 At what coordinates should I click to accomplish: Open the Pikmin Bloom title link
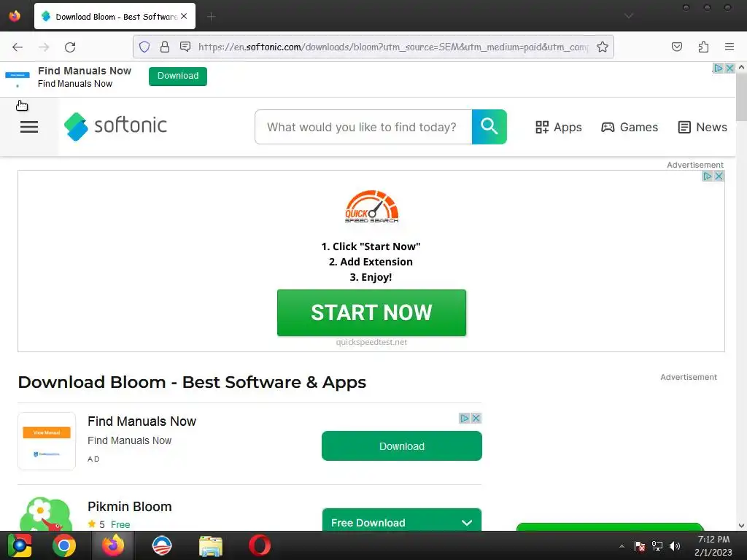click(130, 507)
